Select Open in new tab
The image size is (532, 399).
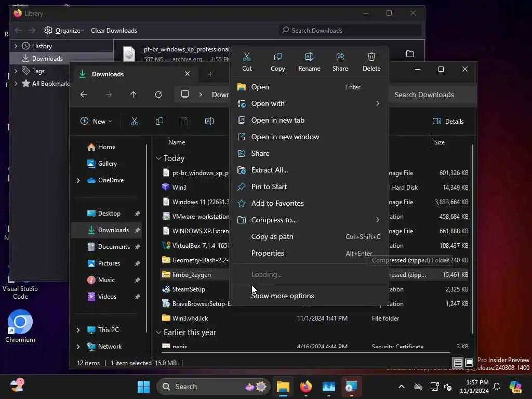(x=310, y=120)
